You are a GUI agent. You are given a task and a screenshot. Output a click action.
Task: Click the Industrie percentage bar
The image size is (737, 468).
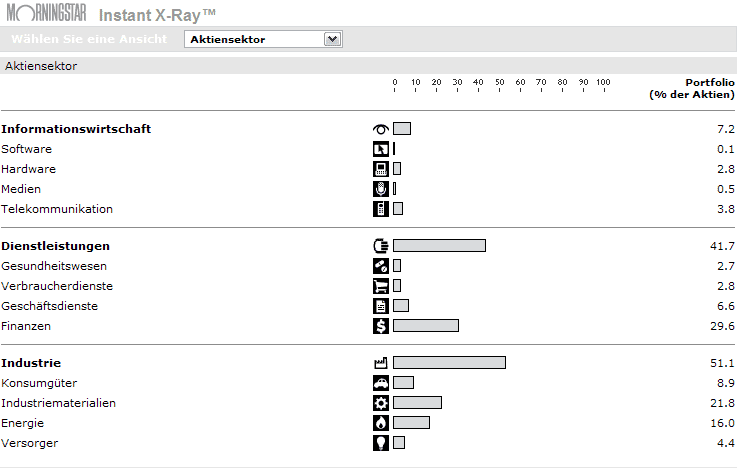[449, 363]
